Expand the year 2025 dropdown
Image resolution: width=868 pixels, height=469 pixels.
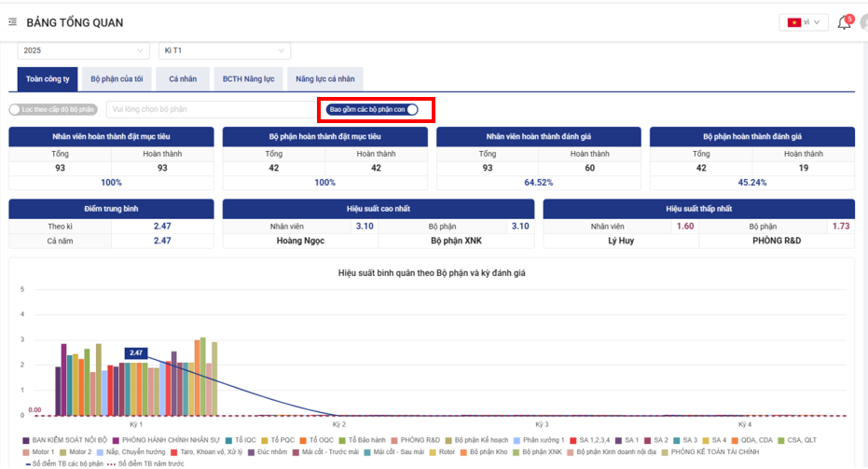(x=83, y=50)
